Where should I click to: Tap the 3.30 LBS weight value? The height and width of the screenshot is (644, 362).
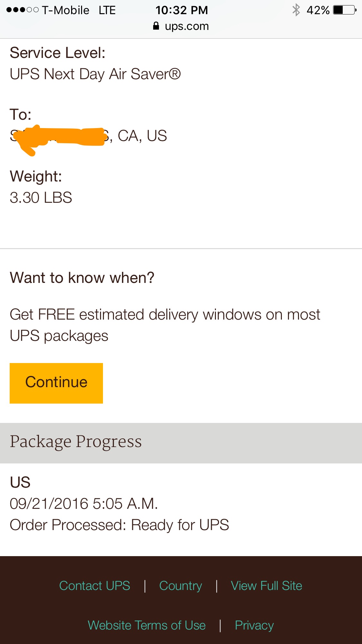41,198
